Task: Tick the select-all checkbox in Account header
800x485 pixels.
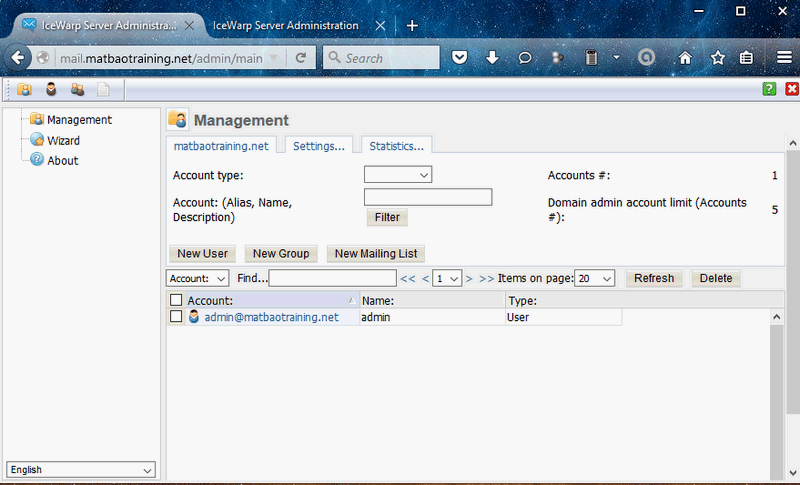Action: (176, 300)
